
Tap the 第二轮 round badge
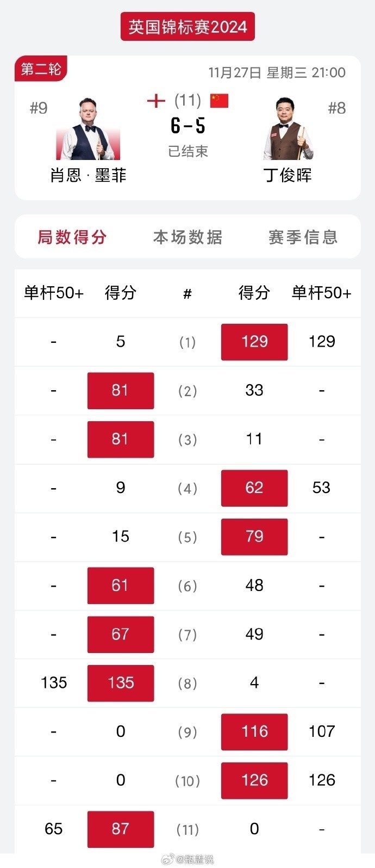41,69
